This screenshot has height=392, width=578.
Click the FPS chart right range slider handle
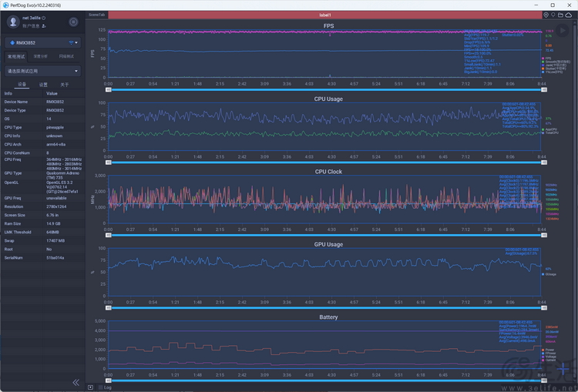tap(544, 89)
